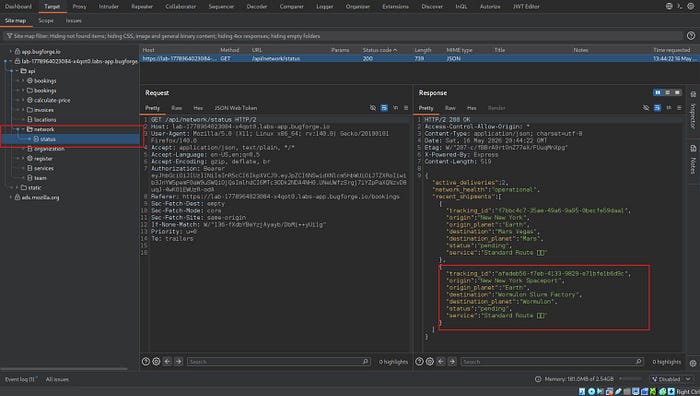This screenshot has height=396, width=700.
Task: Select the calculate-price tree item
Action: click(x=52, y=100)
